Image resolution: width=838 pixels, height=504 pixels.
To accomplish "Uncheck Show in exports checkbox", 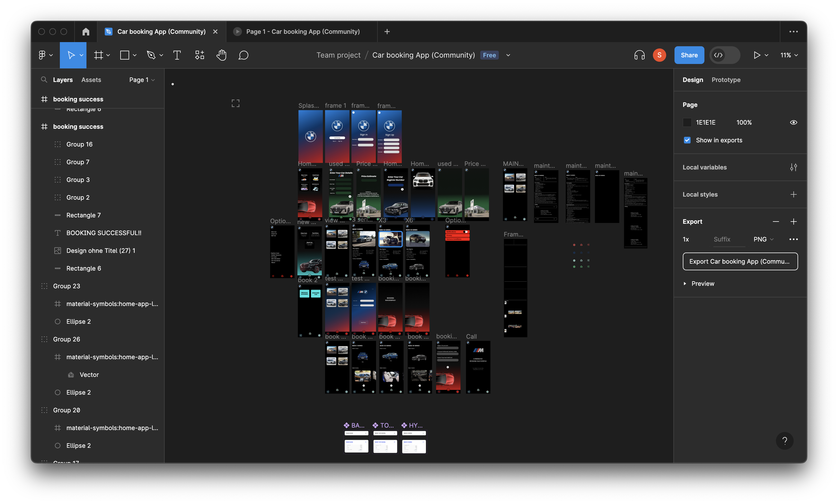I will (x=687, y=140).
